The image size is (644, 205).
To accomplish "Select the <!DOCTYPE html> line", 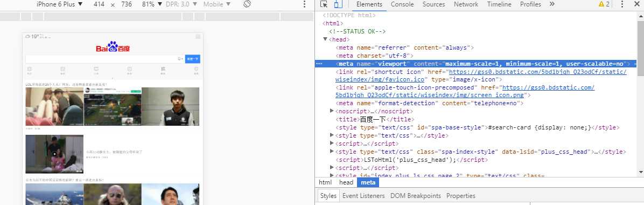I will coord(349,15).
